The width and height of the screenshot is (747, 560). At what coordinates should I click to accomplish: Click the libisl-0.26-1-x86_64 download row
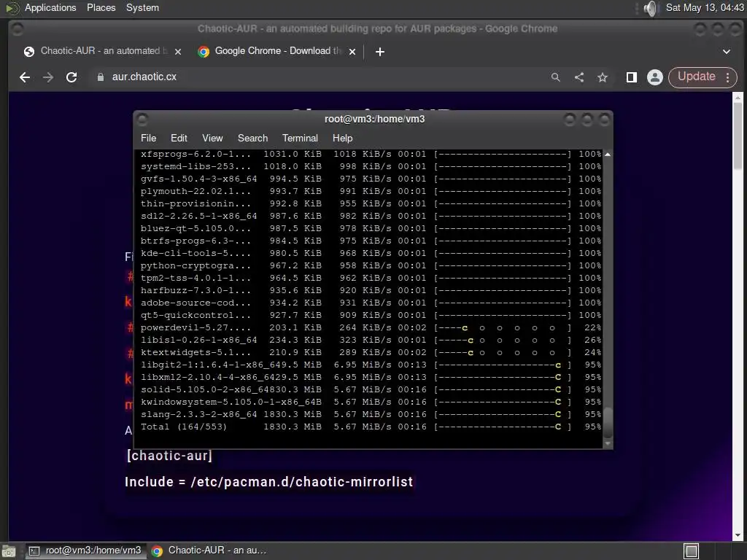[371, 340]
